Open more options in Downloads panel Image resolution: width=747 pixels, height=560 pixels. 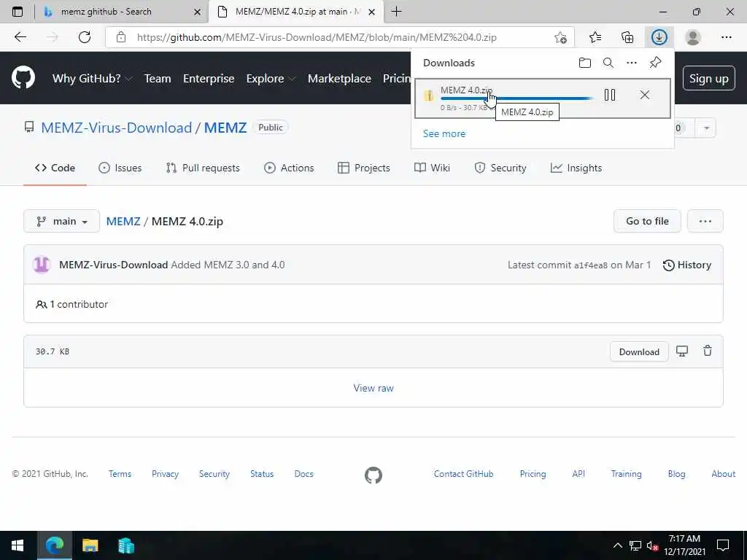(631, 63)
